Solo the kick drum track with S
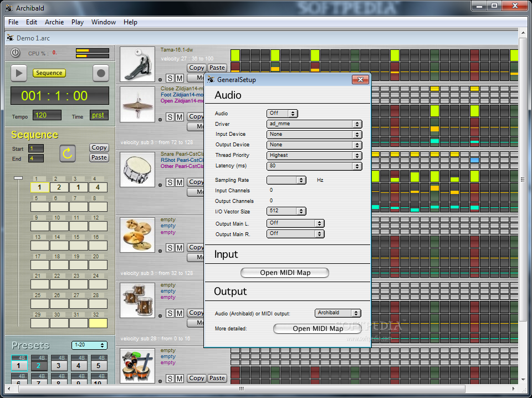532x398 pixels. point(170,78)
